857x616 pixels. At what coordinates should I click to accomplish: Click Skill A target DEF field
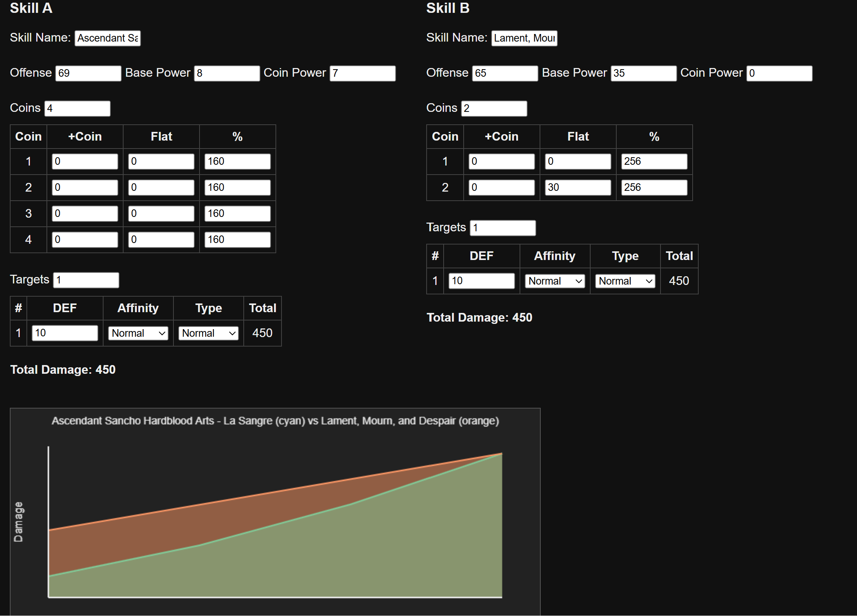(x=65, y=333)
